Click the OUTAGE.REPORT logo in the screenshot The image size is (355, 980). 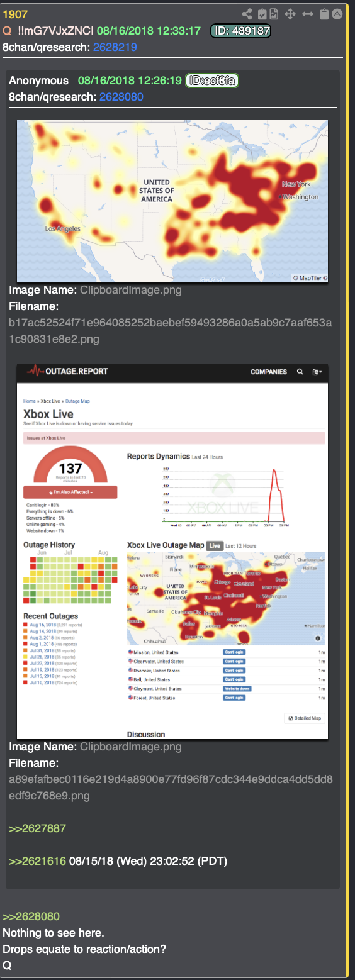click(67, 371)
